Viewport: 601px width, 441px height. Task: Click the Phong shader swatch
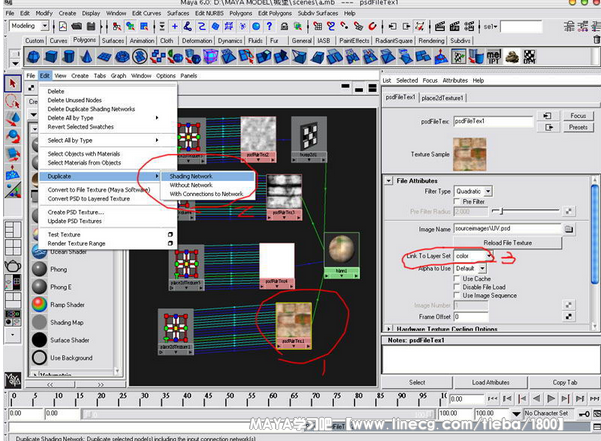pyautogui.click(x=39, y=269)
